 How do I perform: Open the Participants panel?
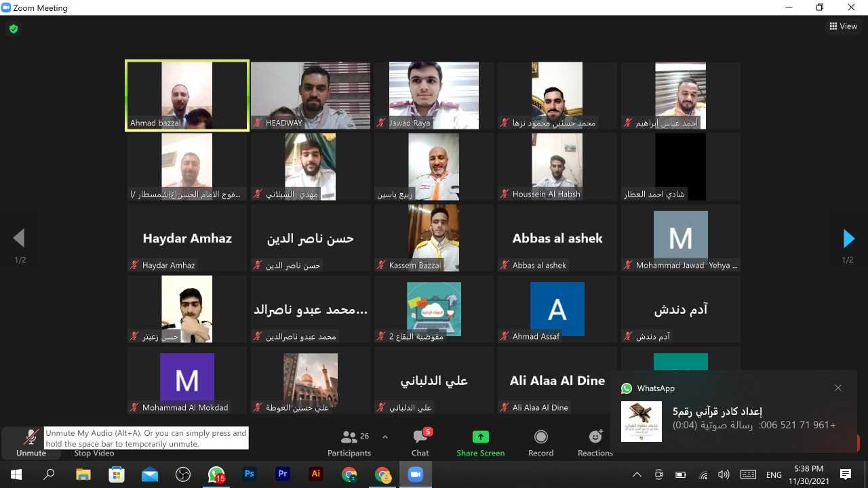pos(349,442)
